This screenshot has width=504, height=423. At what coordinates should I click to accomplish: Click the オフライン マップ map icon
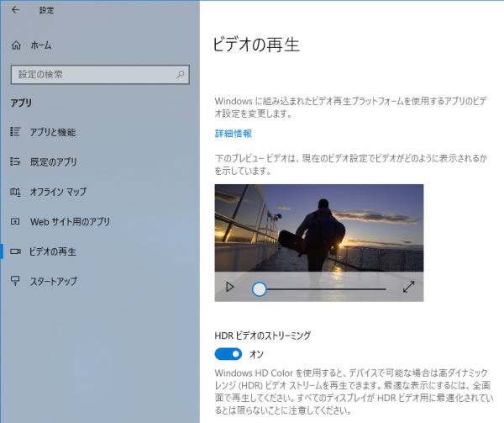tap(15, 192)
